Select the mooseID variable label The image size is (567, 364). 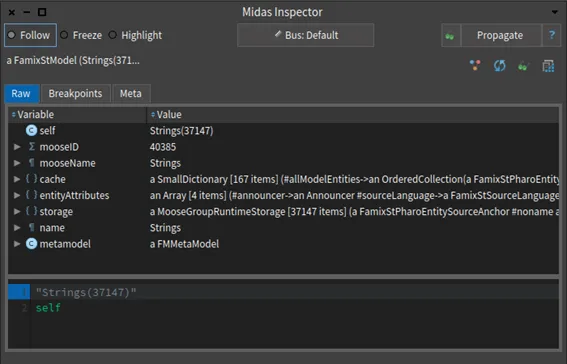click(x=59, y=147)
